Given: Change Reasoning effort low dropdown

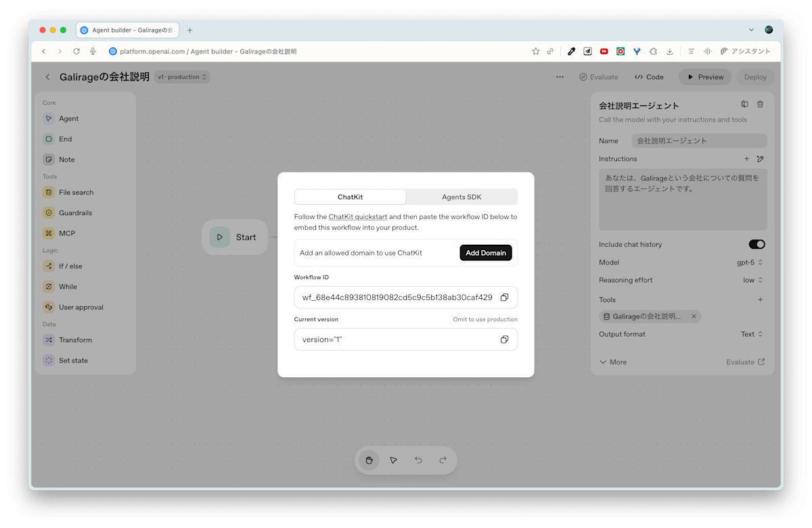Looking at the screenshot, I should (x=753, y=280).
